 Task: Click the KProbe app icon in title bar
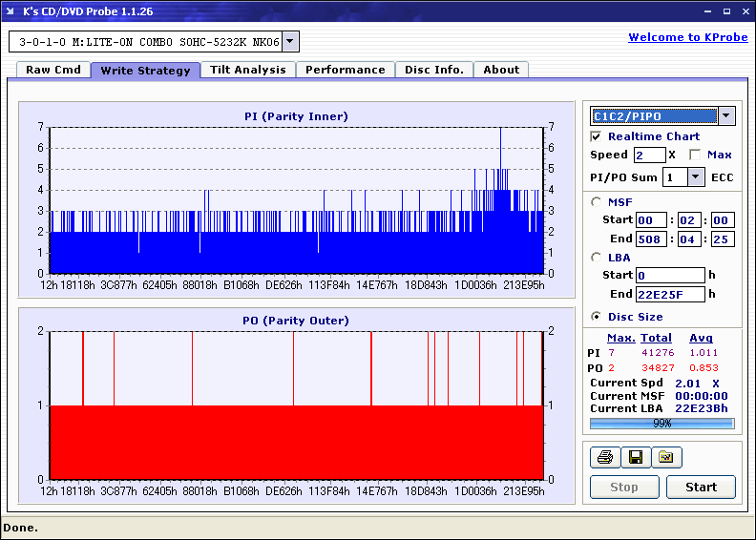pyautogui.click(x=11, y=11)
